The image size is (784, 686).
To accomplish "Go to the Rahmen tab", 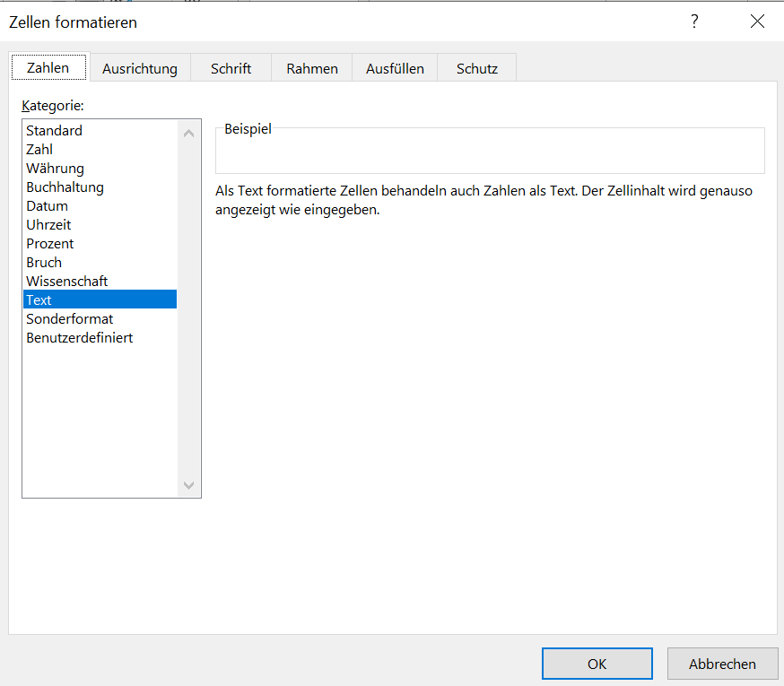I will (312, 68).
